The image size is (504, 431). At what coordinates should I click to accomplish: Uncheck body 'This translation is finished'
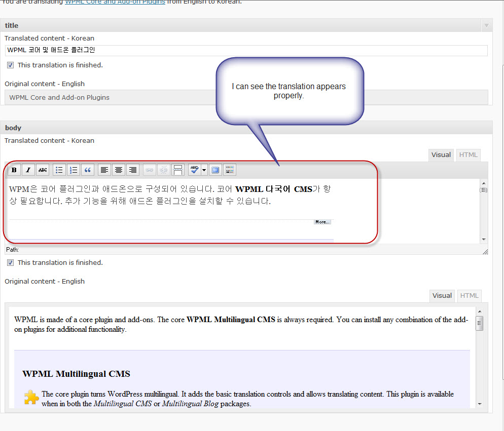click(x=10, y=263)
